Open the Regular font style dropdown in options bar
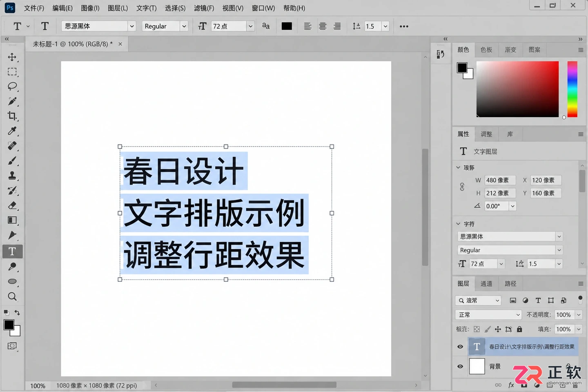 point(184,26)
